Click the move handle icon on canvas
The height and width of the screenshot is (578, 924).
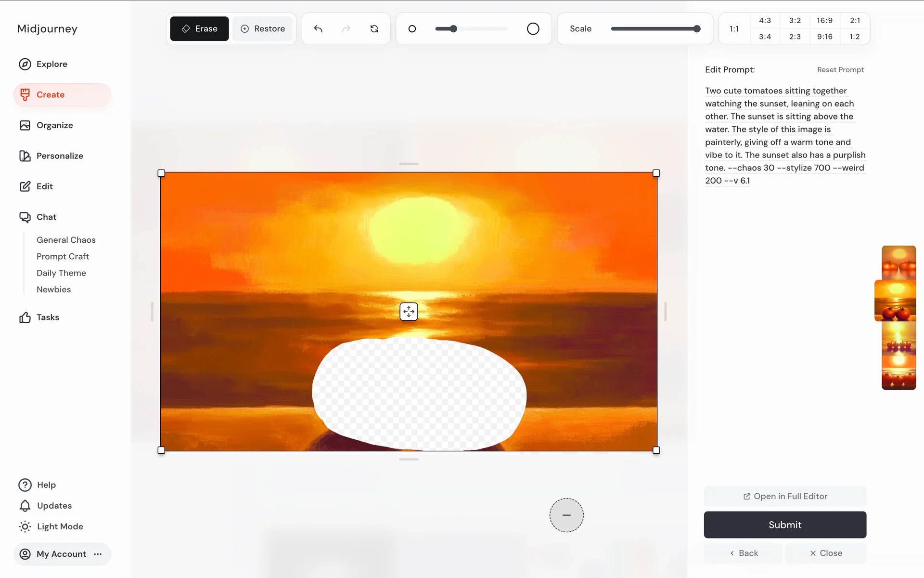point(409,312)
